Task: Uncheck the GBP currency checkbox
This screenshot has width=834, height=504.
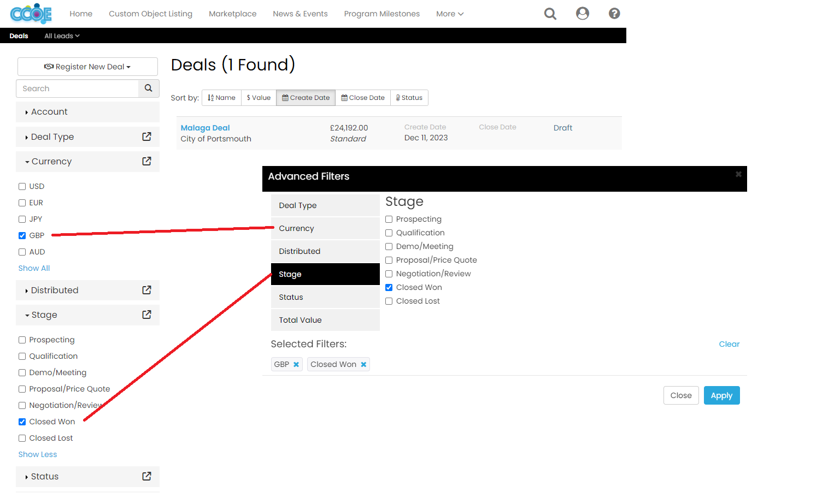Action: pos(22,235)
